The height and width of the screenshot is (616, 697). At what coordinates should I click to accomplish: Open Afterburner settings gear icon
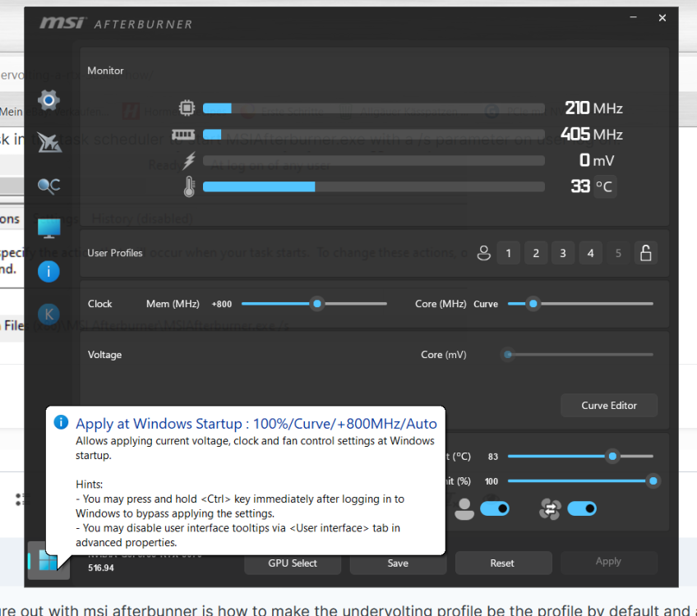click(x=48, y=101)
